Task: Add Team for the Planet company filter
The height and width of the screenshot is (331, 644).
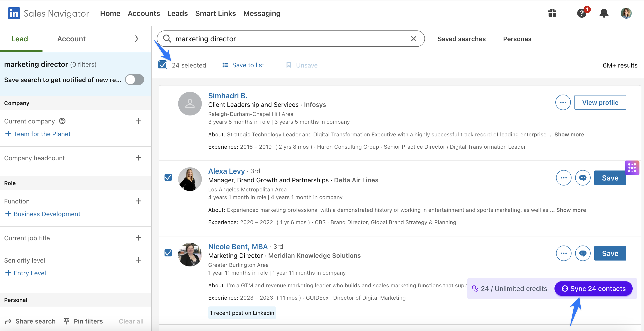Action: [x=38, y=134]
